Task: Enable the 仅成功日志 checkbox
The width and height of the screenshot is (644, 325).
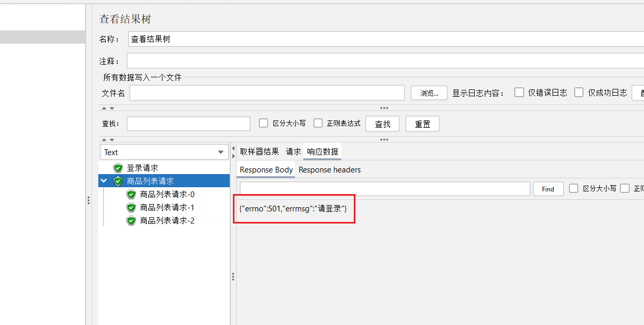Action: coord(579,93)
